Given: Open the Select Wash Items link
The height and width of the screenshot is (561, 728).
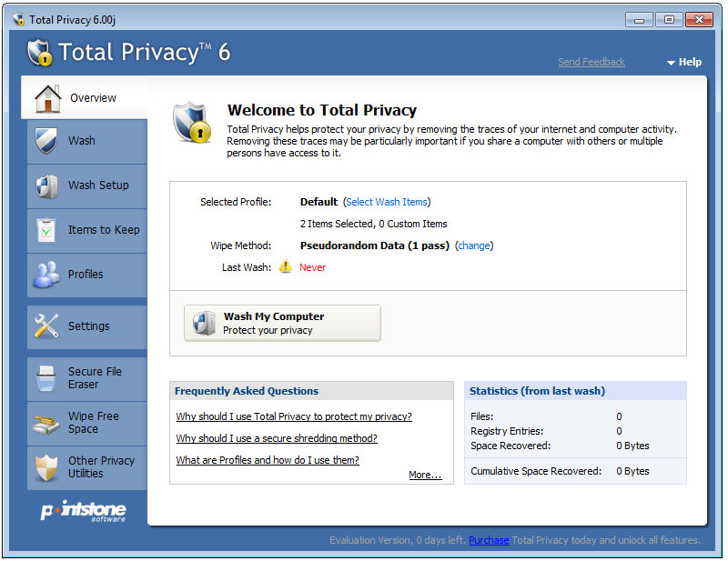Looking at the screenshot, I should tap(388, 202).
